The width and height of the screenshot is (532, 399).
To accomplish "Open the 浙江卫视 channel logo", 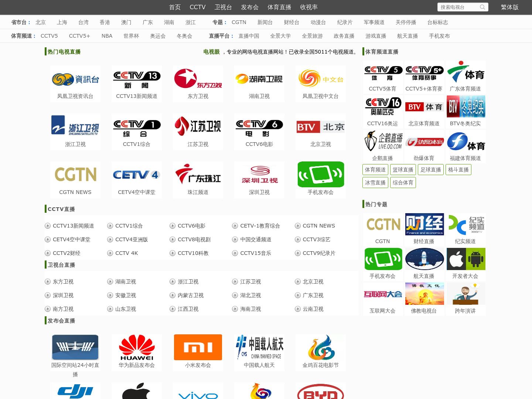I will click(75, 127).
